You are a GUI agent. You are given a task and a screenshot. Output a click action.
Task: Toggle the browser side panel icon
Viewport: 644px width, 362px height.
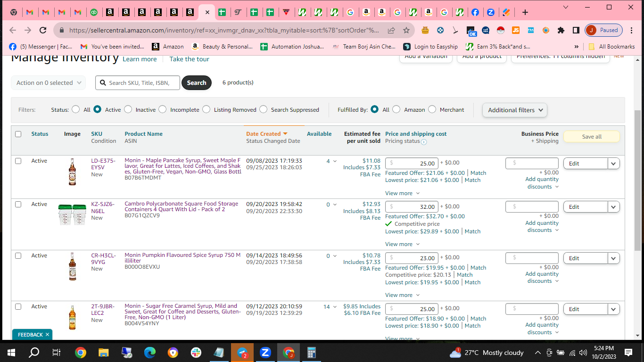[576, 30]
